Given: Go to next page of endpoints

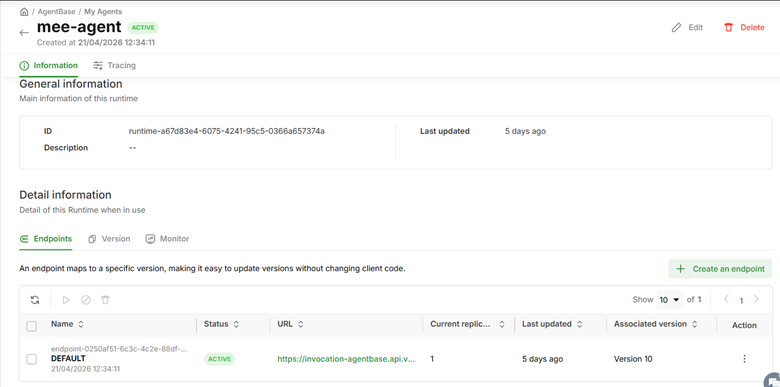Looking at the screenshot, I should pyautogui.click(x=756, y=299).
